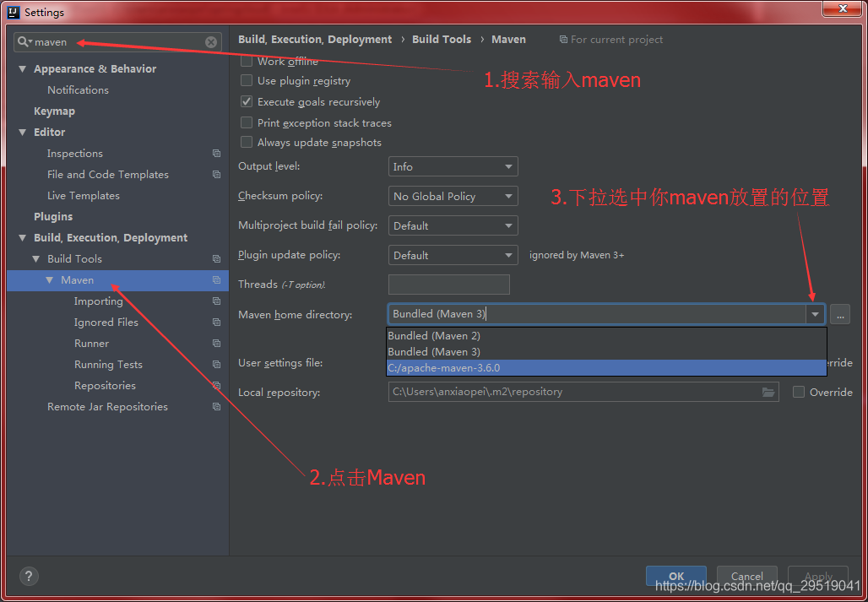Image resolution: width=868 pixels, height=602 pixels.
Task: Click the 'Build Tools' breadcrumb text
Action: click(442, 40)
